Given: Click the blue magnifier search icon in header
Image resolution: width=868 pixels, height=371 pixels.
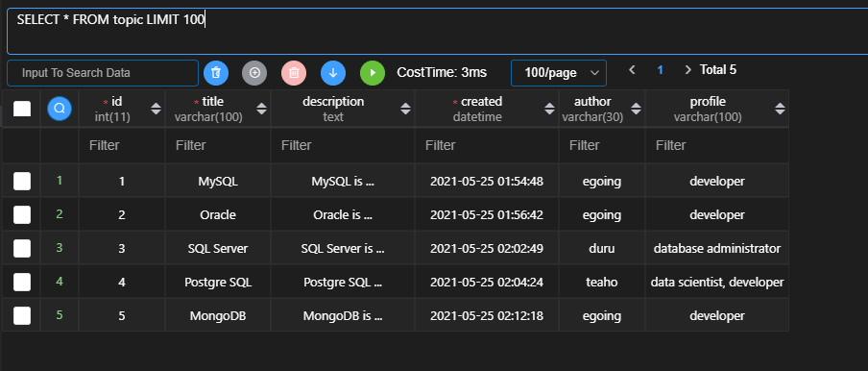Looking at the screenshot, I should coord(60,109).
